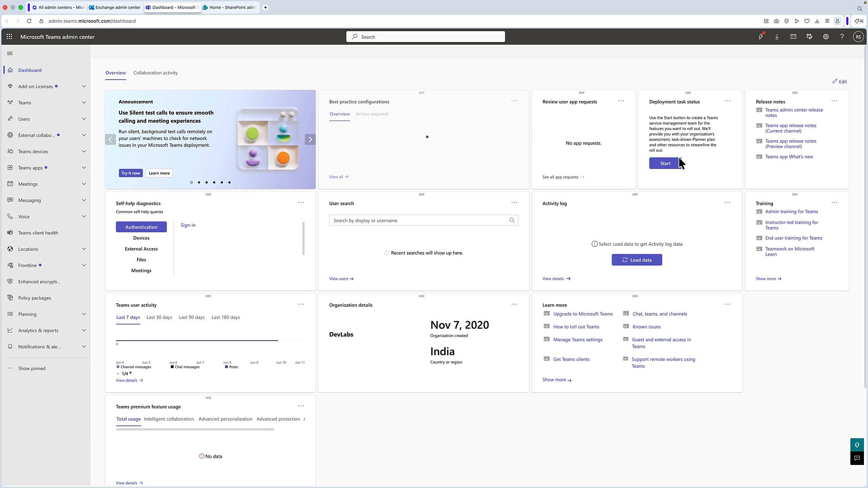Switch to Collaboration activity tab
Image resolution: width=868 pixels, height=488 pixels.
tap(156, 73)
